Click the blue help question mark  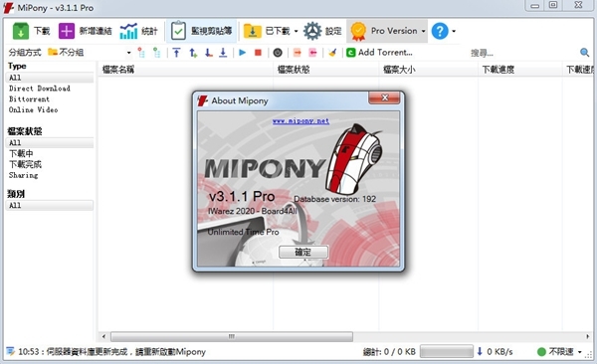pyautogui.click(x=440, y=31)
